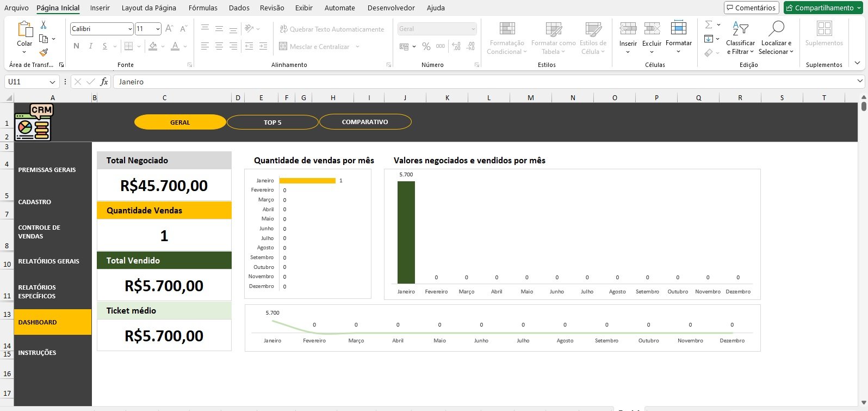868x411 pixels.
Task: Open the Fórmulas ribbon tab
Action: 203,8
